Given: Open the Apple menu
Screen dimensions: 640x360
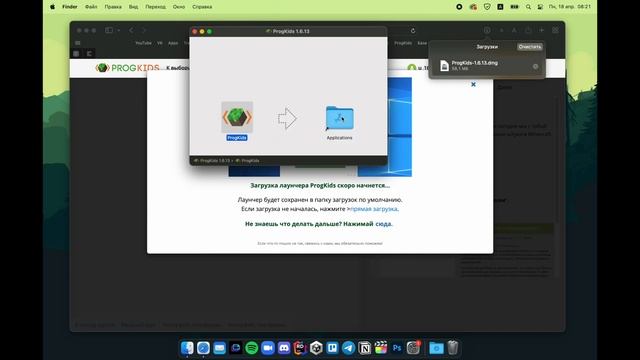Looking at the screenshot, I should (53, 7).
